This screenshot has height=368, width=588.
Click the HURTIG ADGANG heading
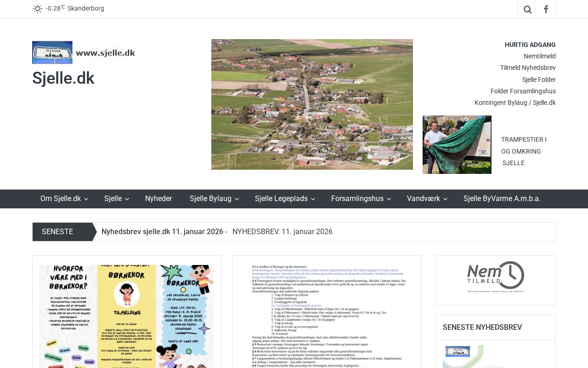coord(530,45)
